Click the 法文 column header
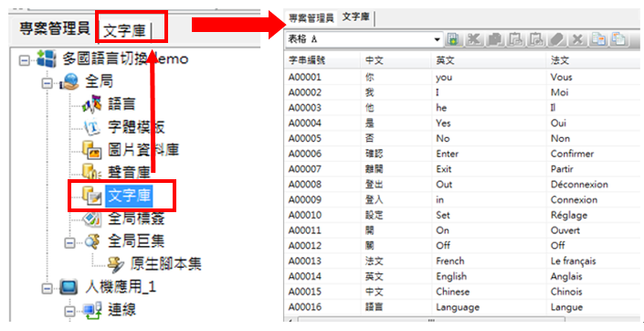644x331 pixels. click(x=593, y=60)
